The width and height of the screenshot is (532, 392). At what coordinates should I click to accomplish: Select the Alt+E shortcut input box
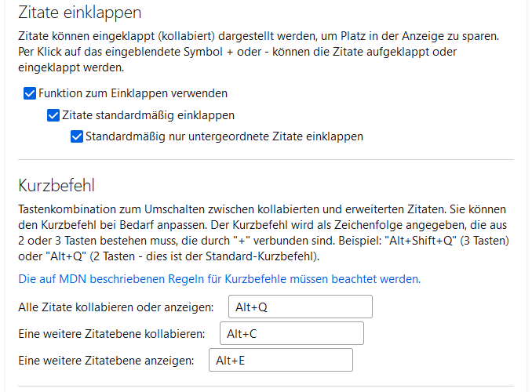click(280, 361)
